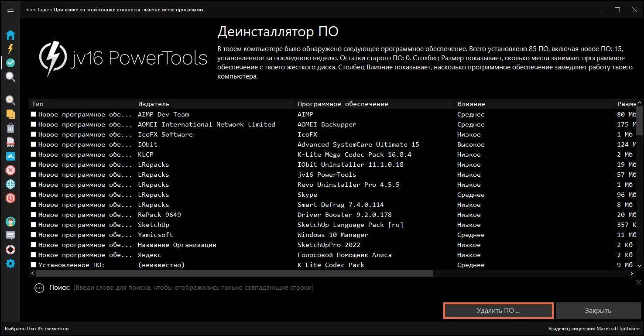Open the hamburger main menu

(x=10, y=10)
